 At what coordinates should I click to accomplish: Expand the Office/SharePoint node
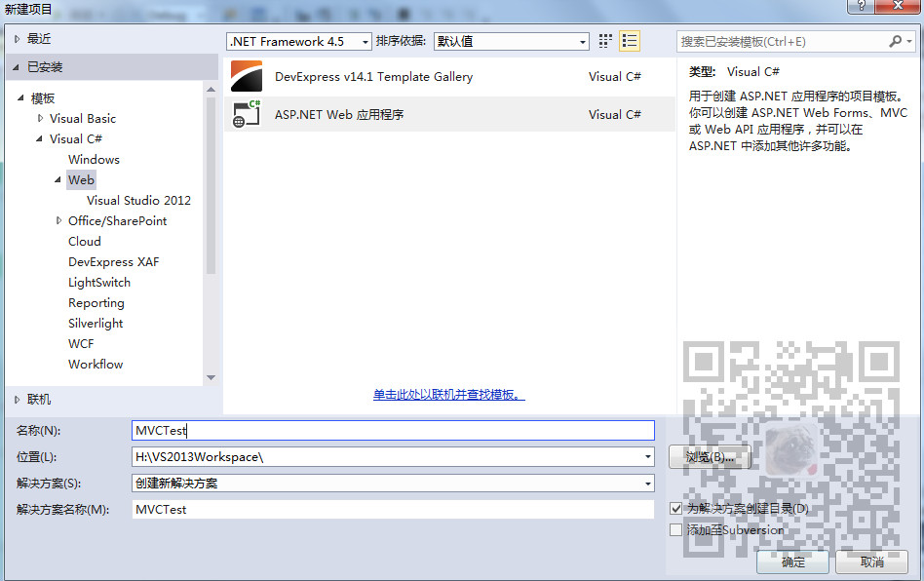[x=58, y=220]
